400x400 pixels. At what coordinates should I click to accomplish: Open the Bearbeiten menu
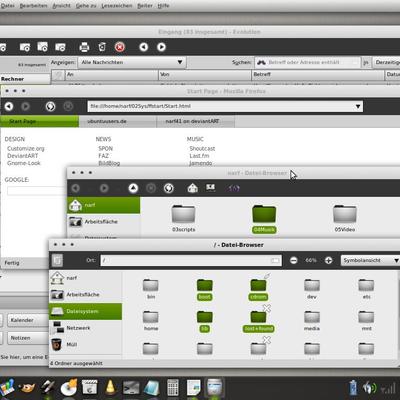point(33,6)
